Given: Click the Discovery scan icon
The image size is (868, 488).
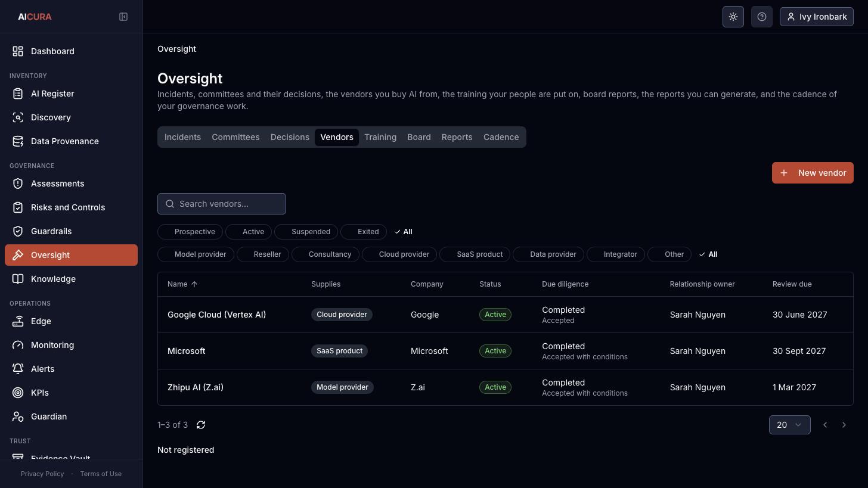Looking at the screenshot, I should tap(18, 117).
